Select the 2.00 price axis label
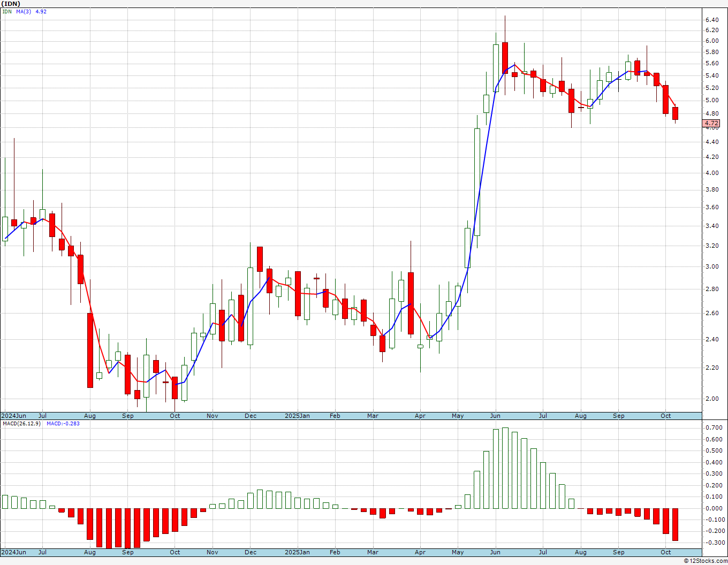Image resolution: width=728 pixels, height=565 pixels. tap(712, 399)
